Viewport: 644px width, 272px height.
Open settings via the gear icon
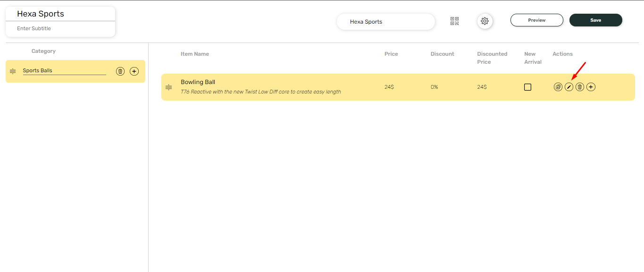[x=485, y=21]
